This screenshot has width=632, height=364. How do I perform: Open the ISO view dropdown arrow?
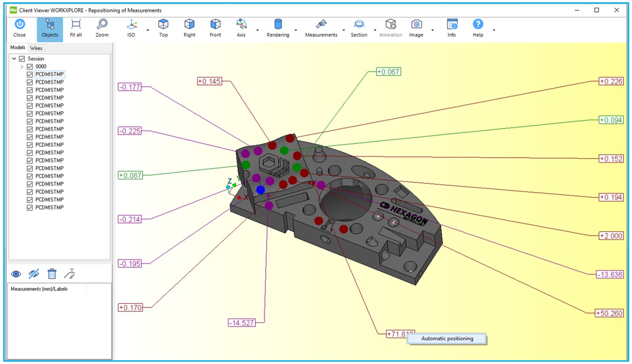pyautogui.click(x=147, y=30)
